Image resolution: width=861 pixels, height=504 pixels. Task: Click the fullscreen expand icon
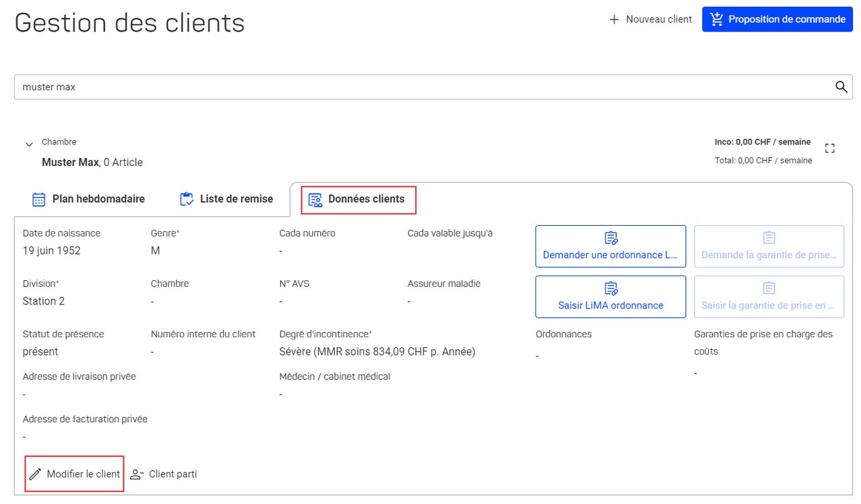829,149
